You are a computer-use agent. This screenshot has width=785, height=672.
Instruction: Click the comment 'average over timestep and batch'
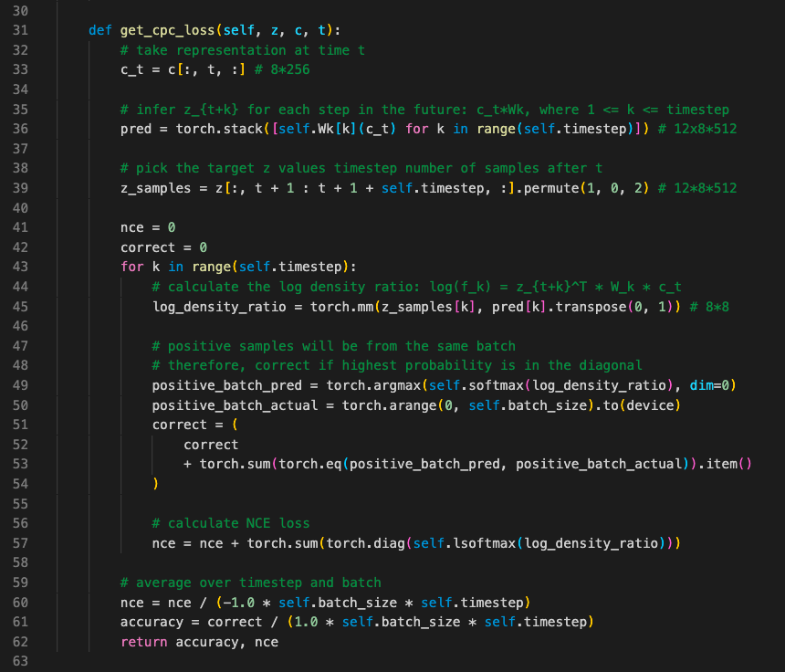(x=251, y=583)
